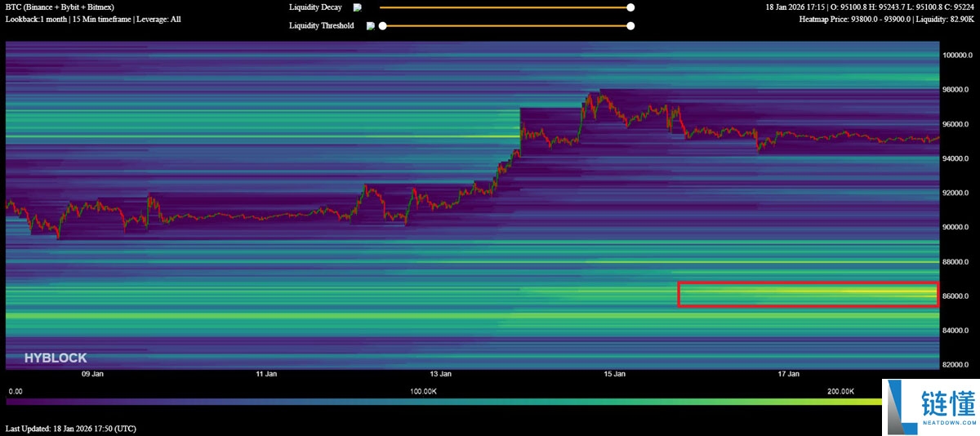Click the 18 Jan 2026 OHLC readout
This screenshot has height=436, width=980.
[871, 7]
